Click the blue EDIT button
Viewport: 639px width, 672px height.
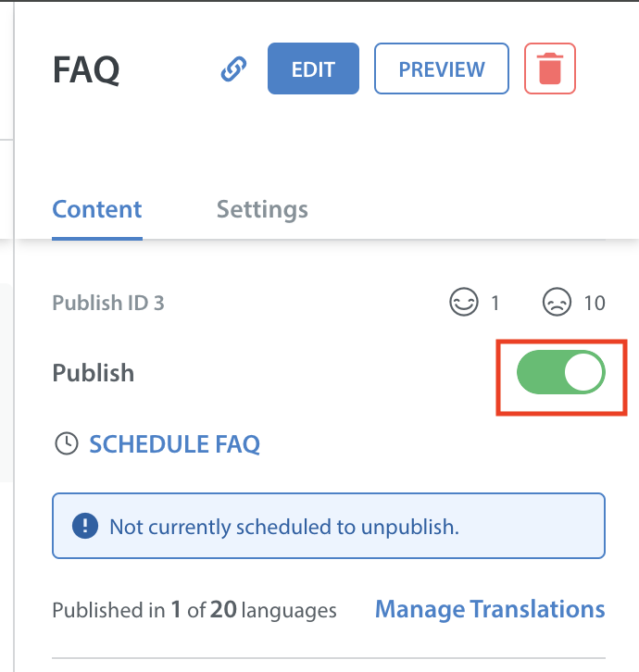(x=314, y=68)
